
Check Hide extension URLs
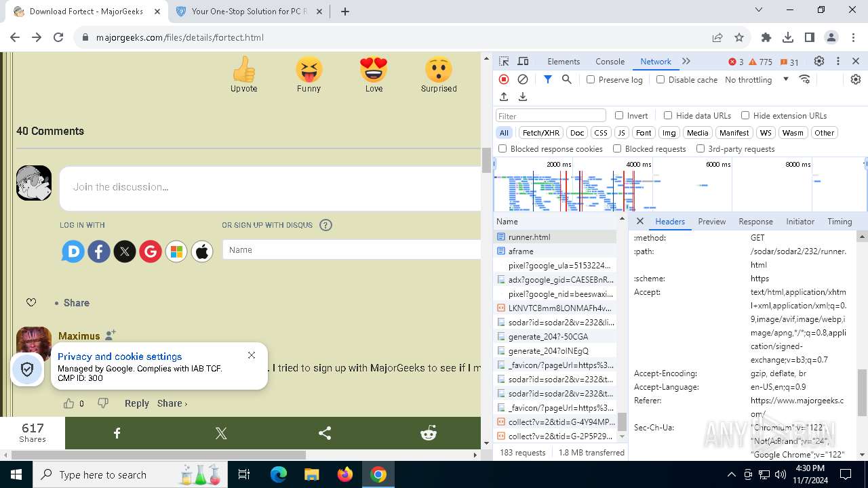click(x=745, y=115)
